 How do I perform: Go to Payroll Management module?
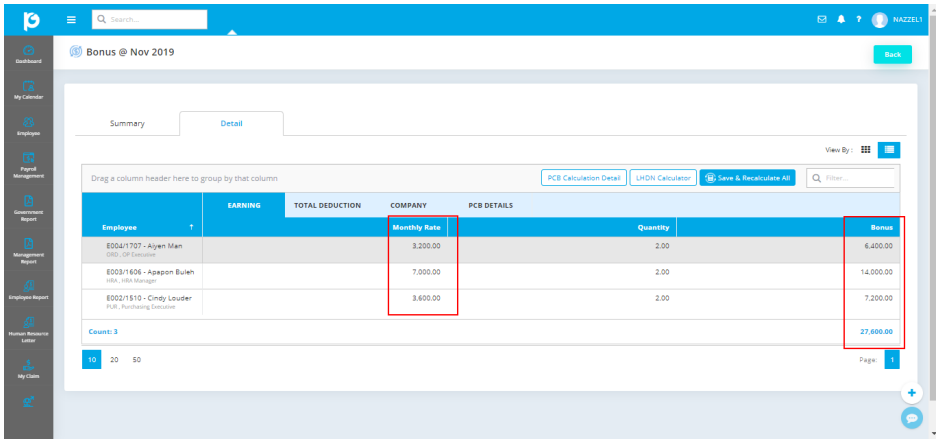click(27, 164)
